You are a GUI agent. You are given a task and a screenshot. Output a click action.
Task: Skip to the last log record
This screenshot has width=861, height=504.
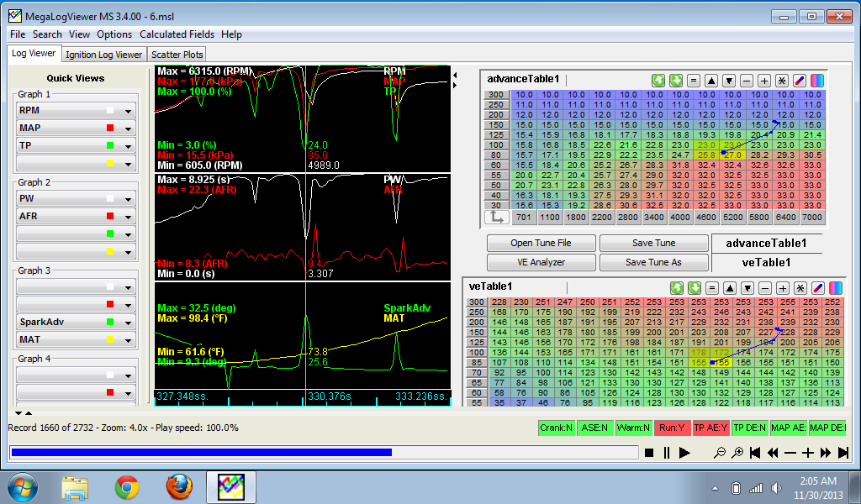(843, 453)
